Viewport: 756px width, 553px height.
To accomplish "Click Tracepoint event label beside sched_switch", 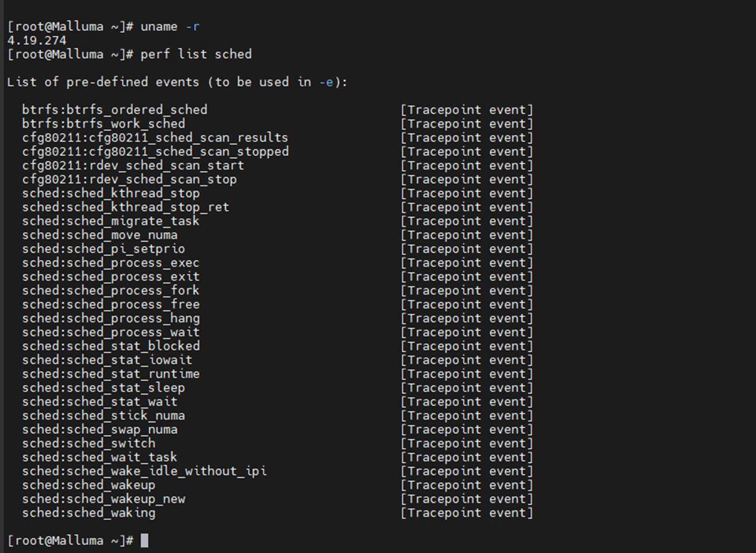I will [x=467, y=443].
